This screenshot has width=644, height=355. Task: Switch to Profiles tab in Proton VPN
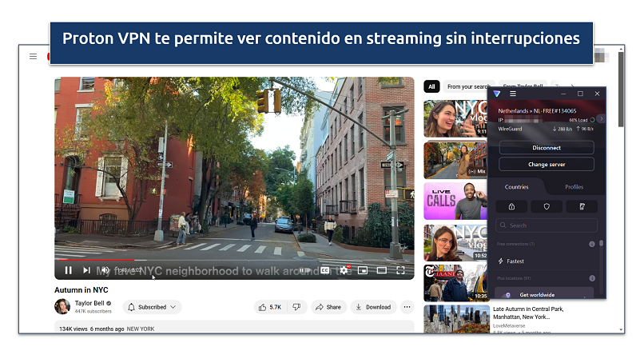coord(574,187)
